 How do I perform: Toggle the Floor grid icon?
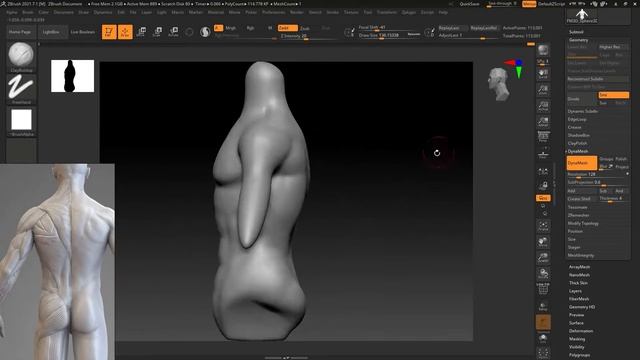click(543, 154)
